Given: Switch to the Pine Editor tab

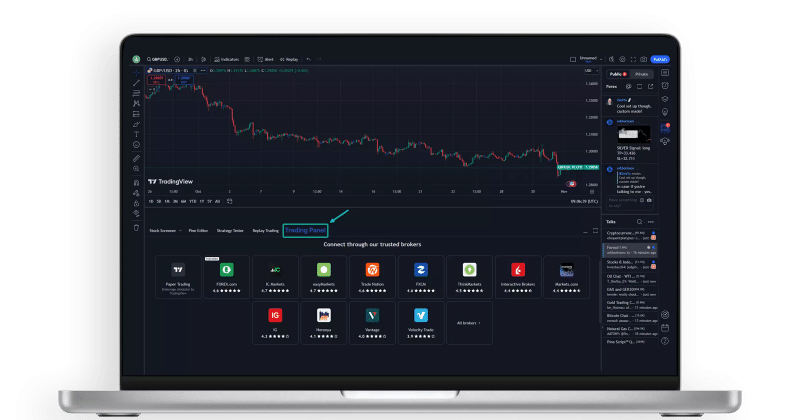Looking at the screenshot, I should 198,231.
